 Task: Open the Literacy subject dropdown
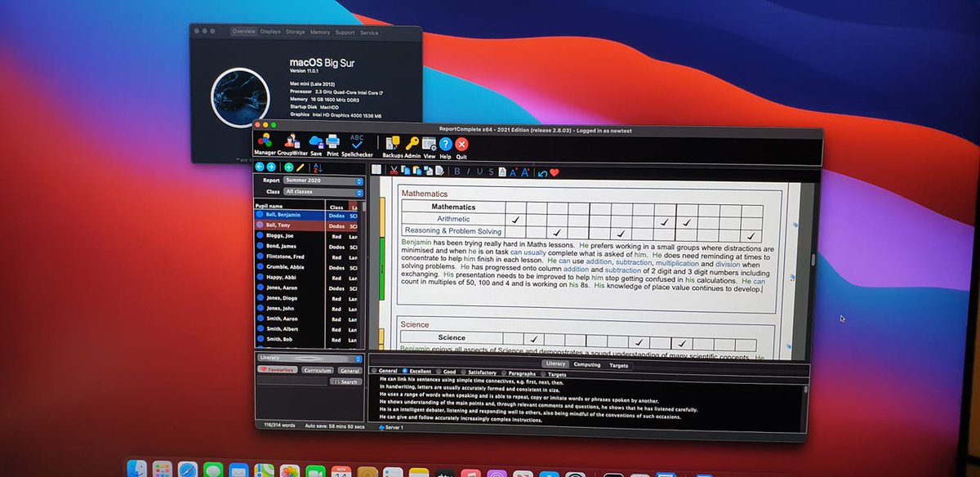[x=302, y=358]
